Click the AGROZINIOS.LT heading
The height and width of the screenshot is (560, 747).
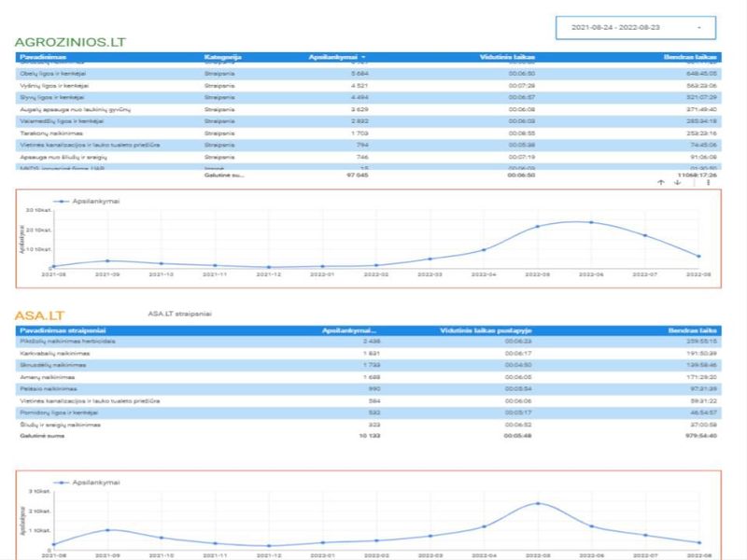(x=70, y=42)
